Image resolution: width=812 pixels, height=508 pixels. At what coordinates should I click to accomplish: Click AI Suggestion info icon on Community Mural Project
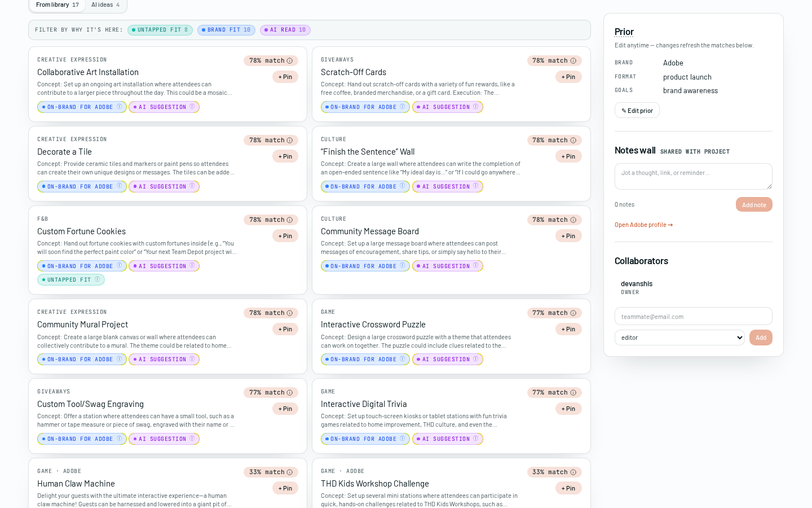[x=192, y=359]
